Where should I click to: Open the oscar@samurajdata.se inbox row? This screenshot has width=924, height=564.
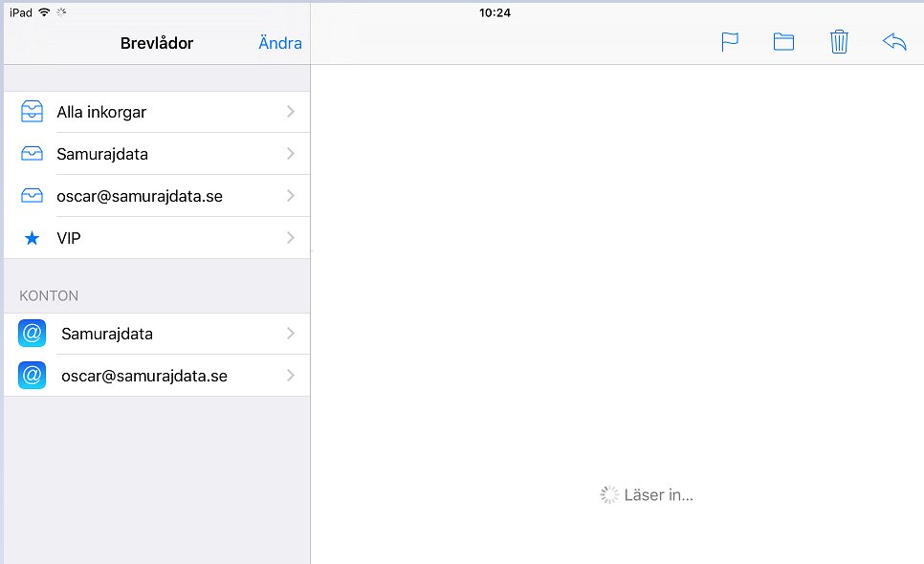pyautogui.click(x=157, y=195)
